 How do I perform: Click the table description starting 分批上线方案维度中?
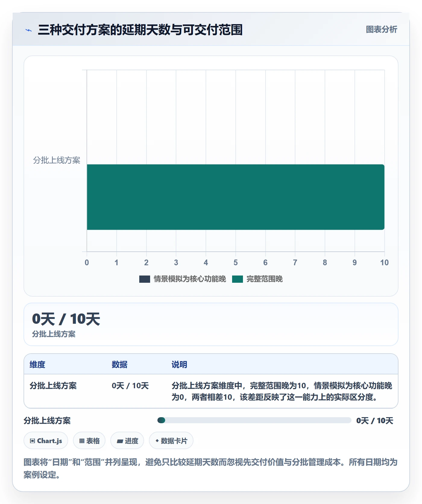(x=282, y=391)
